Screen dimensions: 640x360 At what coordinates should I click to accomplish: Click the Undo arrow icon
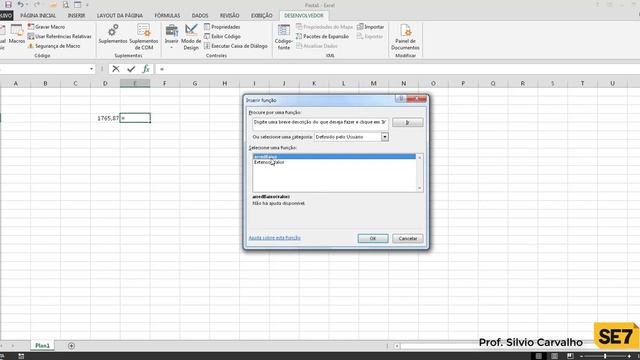[20, 4]
